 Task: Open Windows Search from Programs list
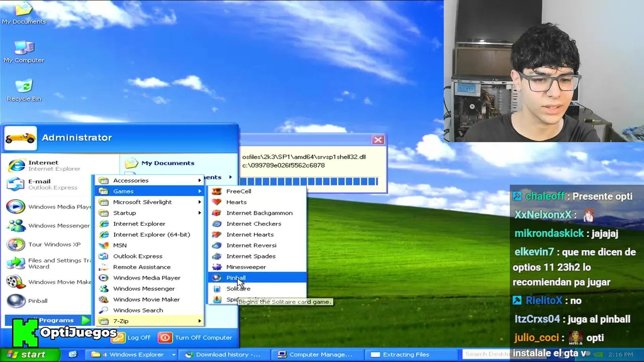(x=150, y=310)
